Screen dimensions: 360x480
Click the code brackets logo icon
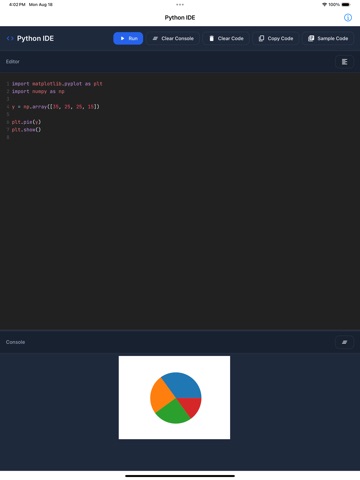(10, 38)
